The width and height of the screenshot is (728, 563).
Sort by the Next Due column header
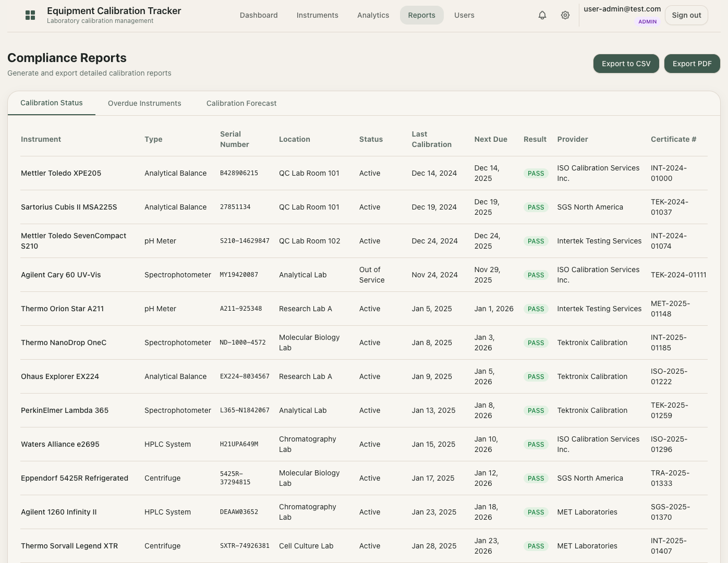tap(490, 139)
